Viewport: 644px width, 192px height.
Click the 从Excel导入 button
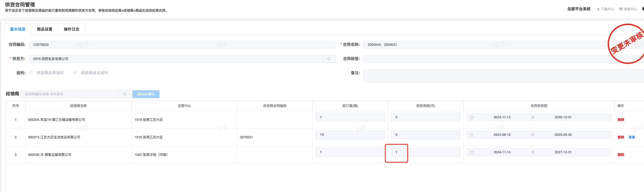(146, 94)
